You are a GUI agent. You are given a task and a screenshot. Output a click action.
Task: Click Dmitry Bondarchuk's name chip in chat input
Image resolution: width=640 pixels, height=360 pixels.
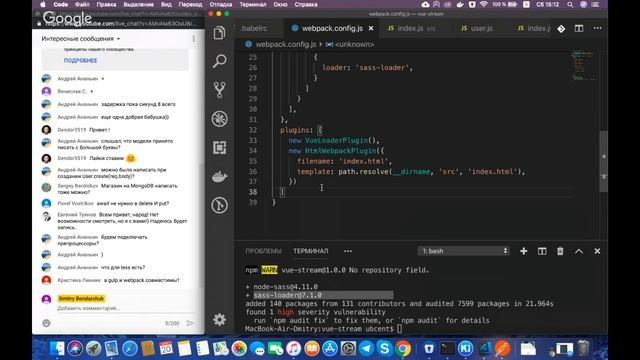point(81,298)
